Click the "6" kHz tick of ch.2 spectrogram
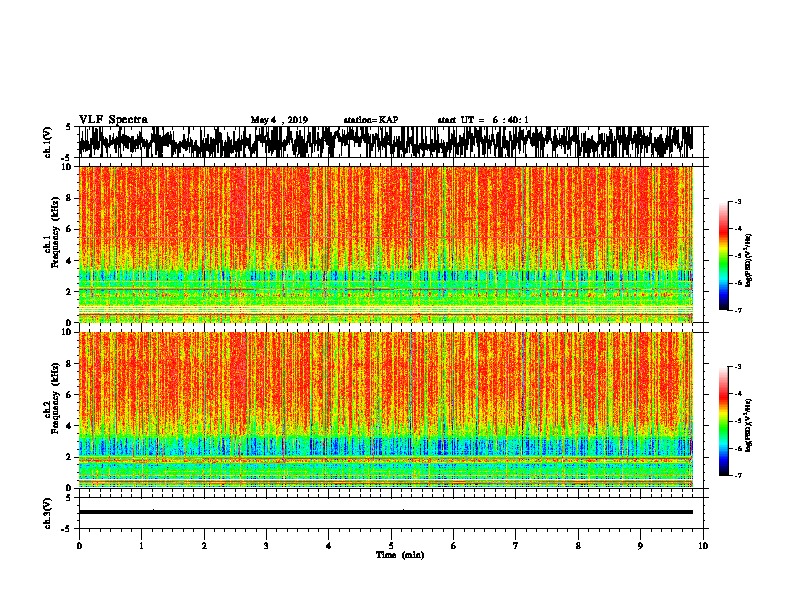792x612 pixels. (x=69, y=395)
